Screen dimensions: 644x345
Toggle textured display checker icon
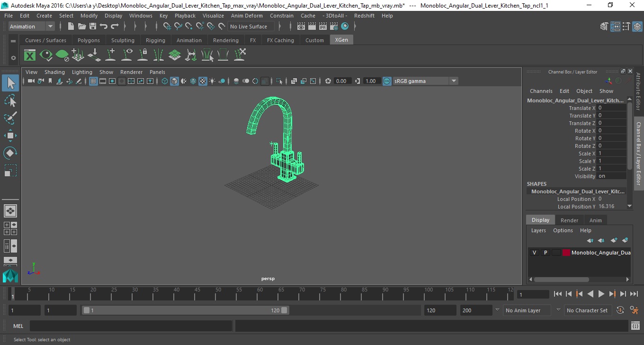(x=203, y=81)
